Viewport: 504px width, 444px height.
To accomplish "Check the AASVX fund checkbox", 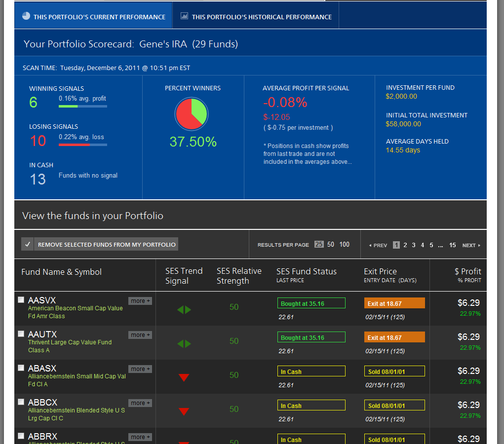I will click(21, 299).
